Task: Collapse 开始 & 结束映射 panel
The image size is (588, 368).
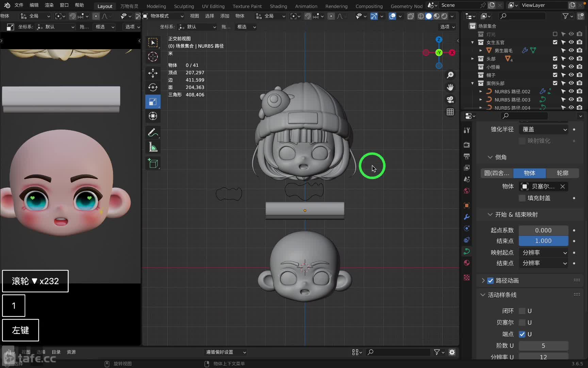Action: click(x=490, y=214)
